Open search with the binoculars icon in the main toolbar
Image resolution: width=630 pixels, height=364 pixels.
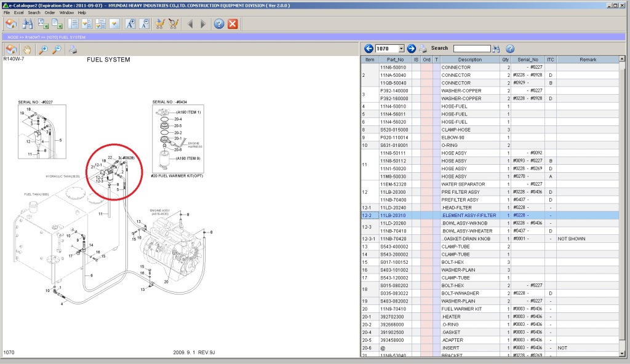(27, 24)
